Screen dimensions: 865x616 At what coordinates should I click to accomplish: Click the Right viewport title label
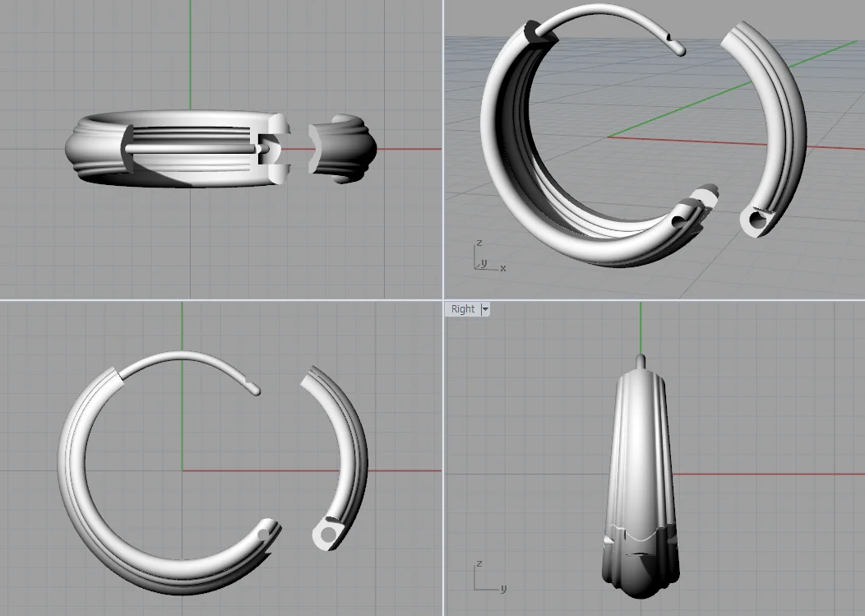click(x=463, y=309)
